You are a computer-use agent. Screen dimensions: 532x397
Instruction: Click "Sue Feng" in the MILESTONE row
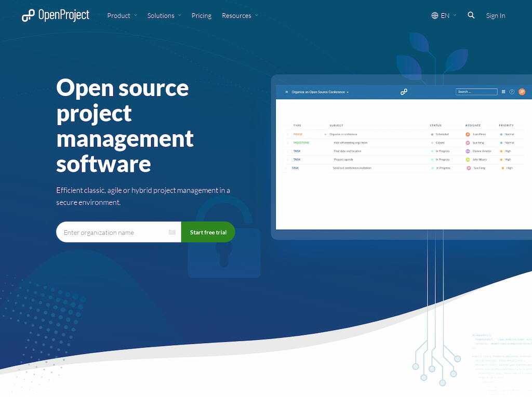478,143
